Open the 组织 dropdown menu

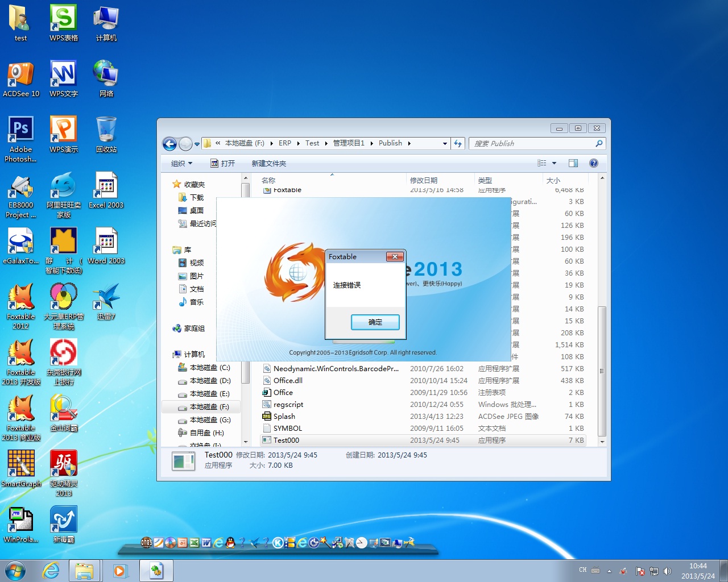181,163
